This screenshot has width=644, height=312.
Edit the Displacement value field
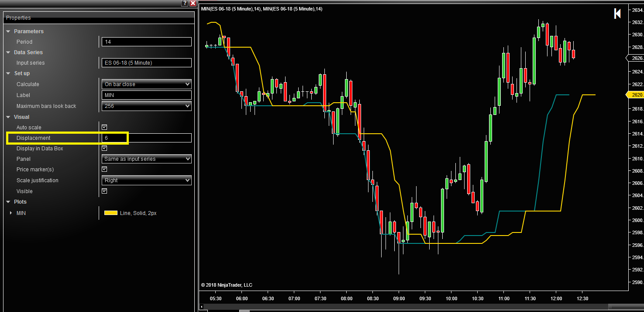pyautogui.click(x=147, y=138)
